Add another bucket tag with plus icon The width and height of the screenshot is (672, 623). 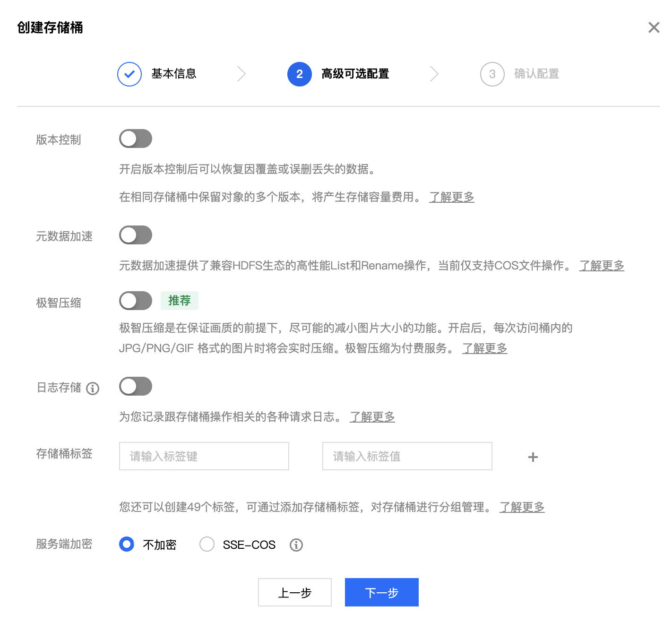[x=533, y=457]
